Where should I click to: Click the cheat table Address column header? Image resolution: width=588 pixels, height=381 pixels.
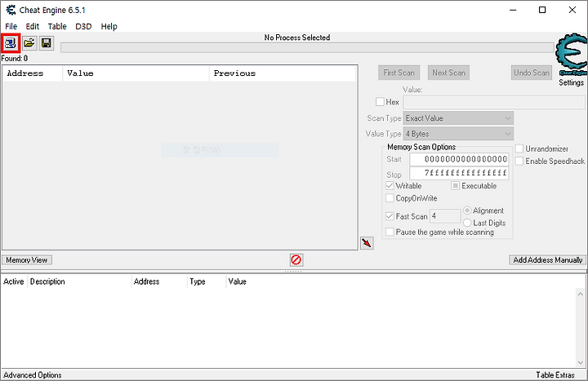(x=159, y=281)
